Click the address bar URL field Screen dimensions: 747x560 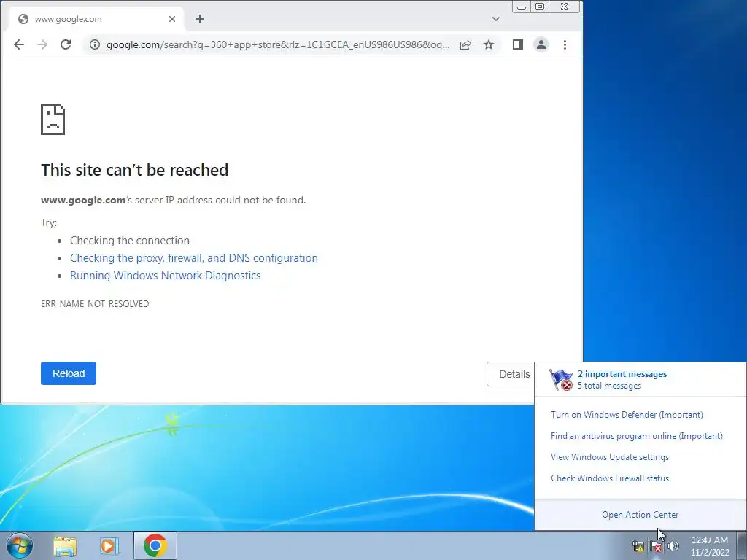click(278, 44)
